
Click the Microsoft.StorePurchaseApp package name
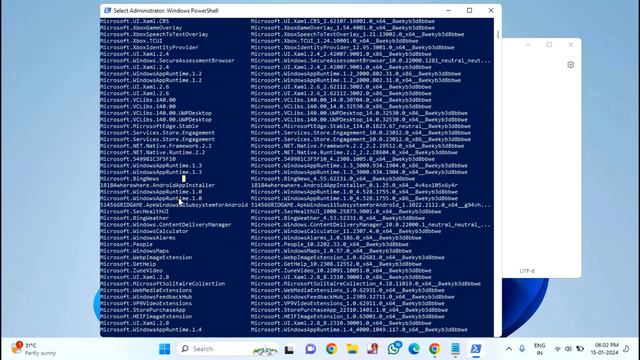(x=143, y=310)
